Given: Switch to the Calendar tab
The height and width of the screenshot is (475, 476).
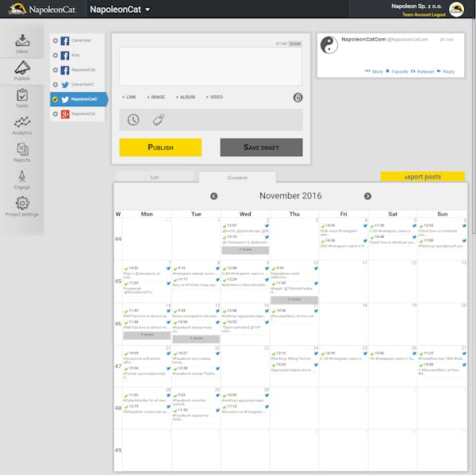Looking at the screenshot, I should [237, 178].
